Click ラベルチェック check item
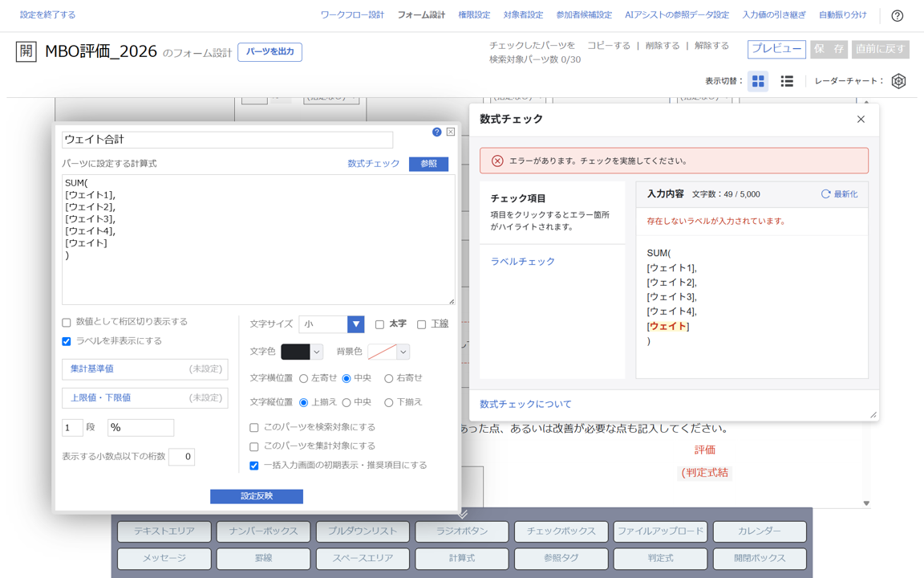 [523, 261]
